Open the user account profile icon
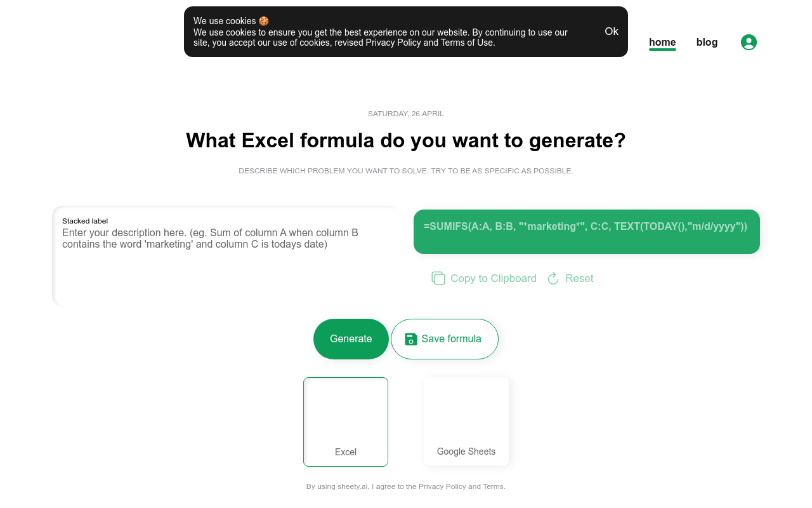The height and width of the screenshot is (508, 812). [749, 42]
